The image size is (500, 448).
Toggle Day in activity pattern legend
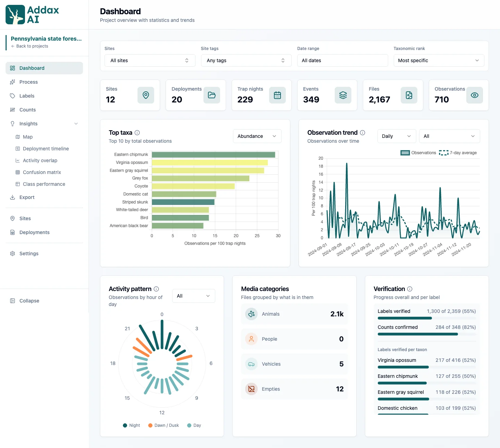click(x=194, y=425)
